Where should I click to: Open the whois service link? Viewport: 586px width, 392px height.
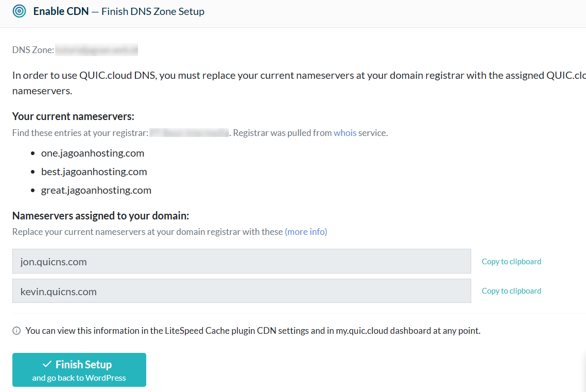point(345,133)
